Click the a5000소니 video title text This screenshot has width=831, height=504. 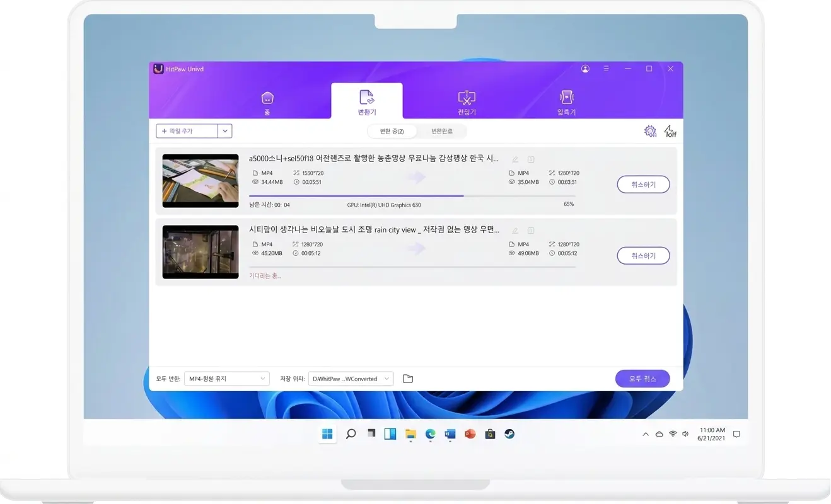(374, 158)
